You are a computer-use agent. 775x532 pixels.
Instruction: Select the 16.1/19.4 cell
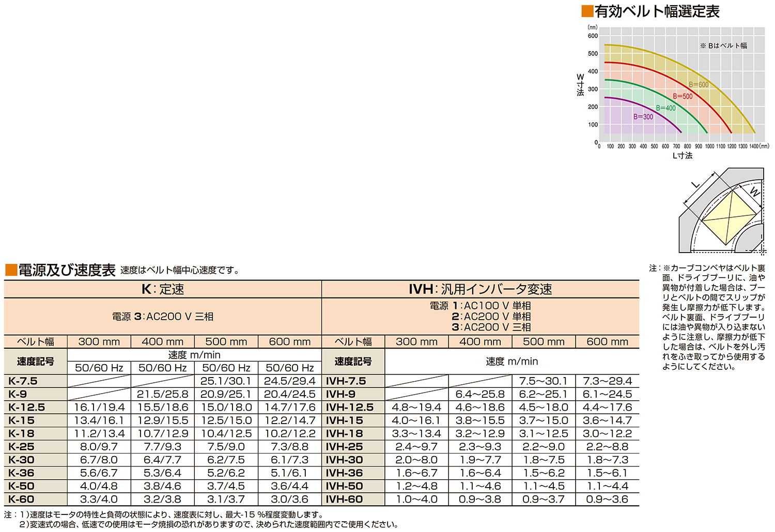[99, 408]
